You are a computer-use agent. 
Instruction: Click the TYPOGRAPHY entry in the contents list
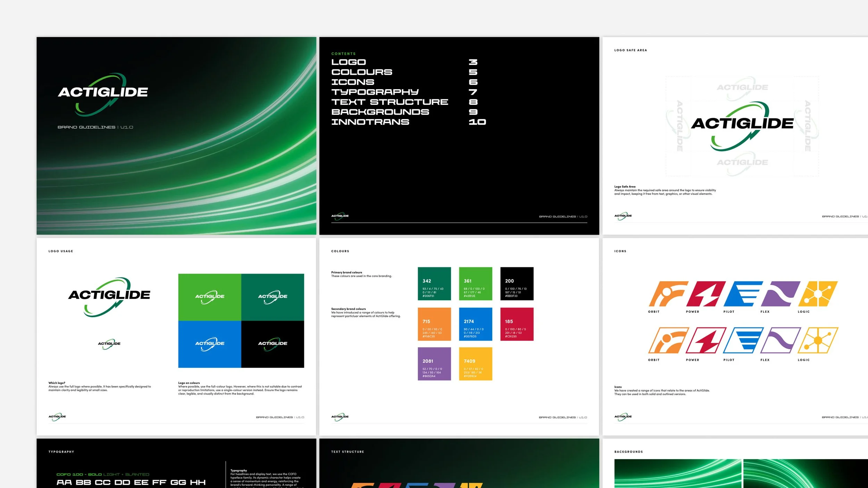pos(375,92)
